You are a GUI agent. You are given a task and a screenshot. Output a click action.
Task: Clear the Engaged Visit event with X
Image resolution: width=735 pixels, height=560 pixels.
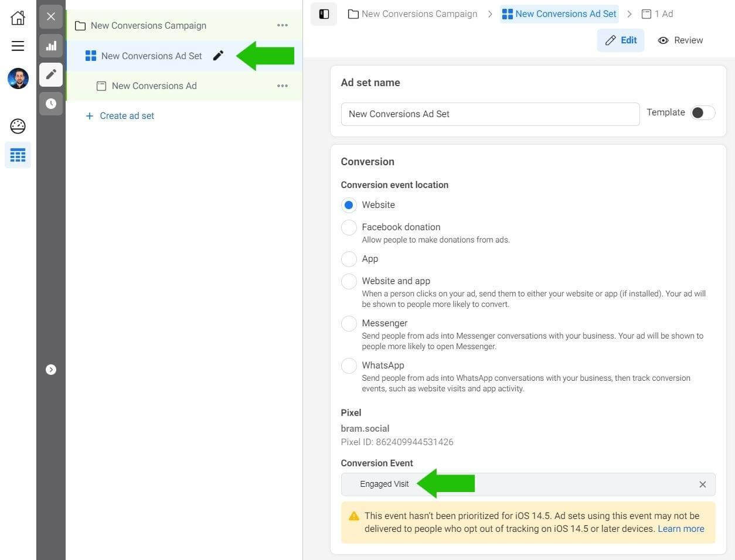[703, 484]
